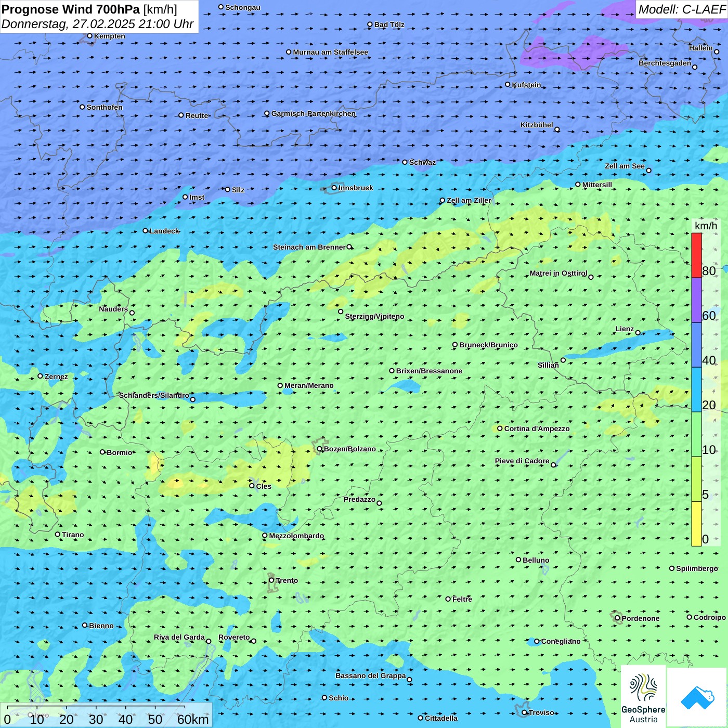728x728 pixels.
Task: Select the purple 60–80 km/h legend band
Action: point(696,300)
